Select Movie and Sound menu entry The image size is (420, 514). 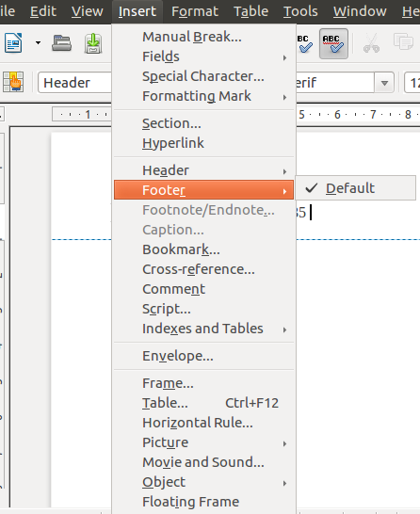(x=203, y=462)
